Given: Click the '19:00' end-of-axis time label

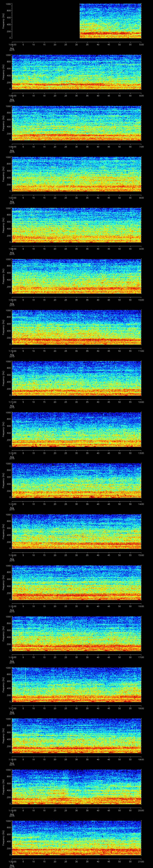Looking at the screenshot, I should [x=141, y=760].
